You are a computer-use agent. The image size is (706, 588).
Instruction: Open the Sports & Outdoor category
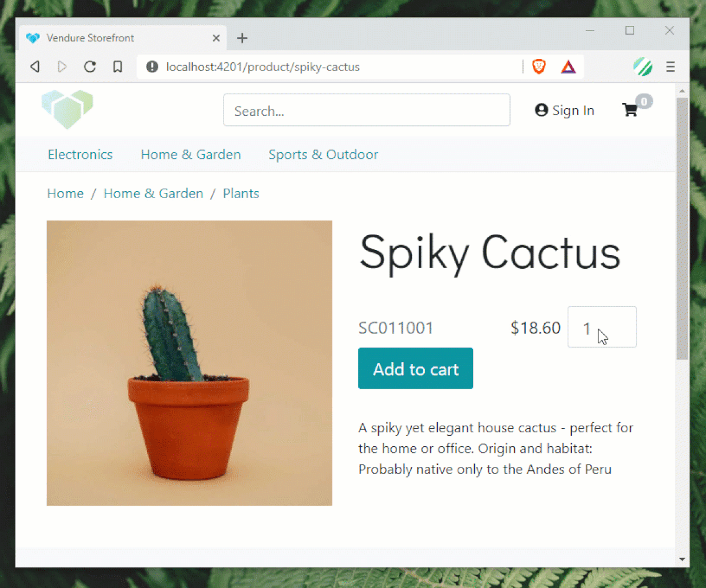tap(323, 155)
